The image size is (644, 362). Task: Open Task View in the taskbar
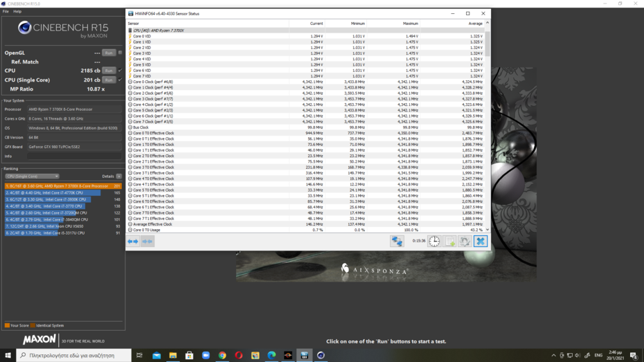(139, 356)
